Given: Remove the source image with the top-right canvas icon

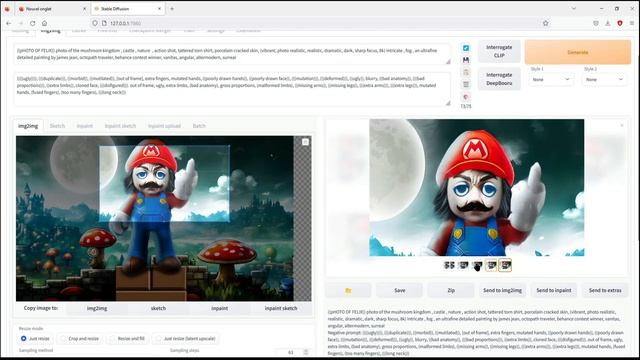Looking at the screenshot, I should [x=305, y=142].
